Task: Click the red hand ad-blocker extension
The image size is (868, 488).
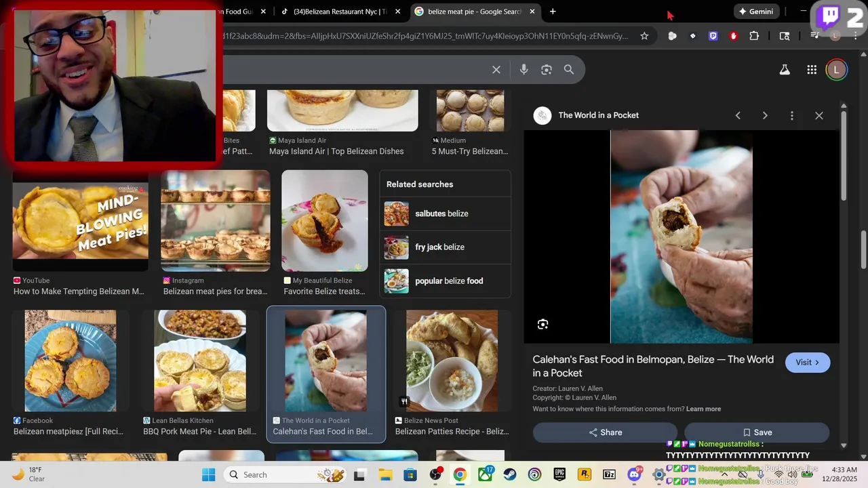Action: 734,36
